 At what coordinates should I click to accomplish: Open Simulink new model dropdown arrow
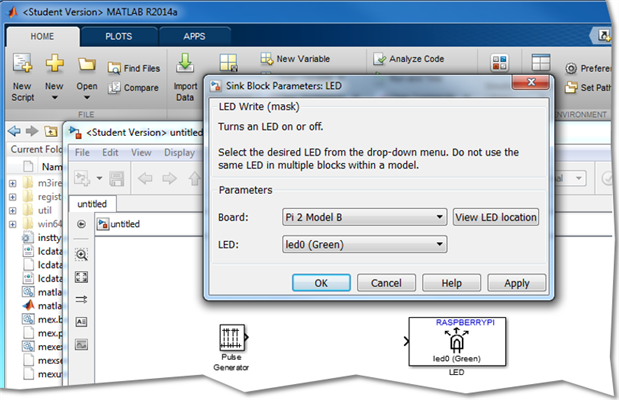(99, 178)
